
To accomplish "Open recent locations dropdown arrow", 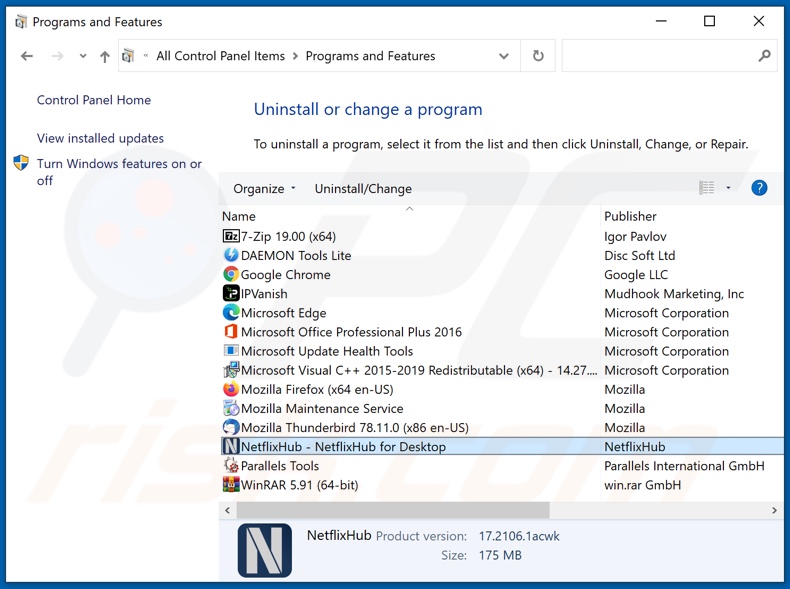I will pos(83,56).
